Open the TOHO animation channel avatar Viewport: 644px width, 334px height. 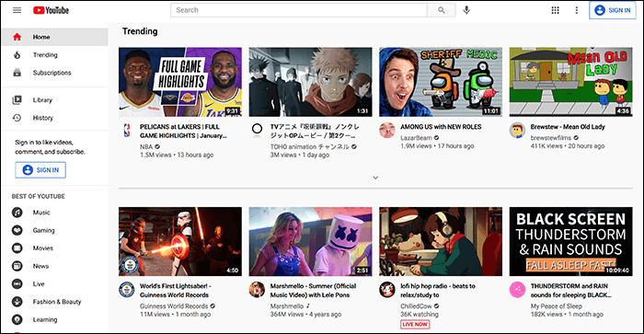257,131
